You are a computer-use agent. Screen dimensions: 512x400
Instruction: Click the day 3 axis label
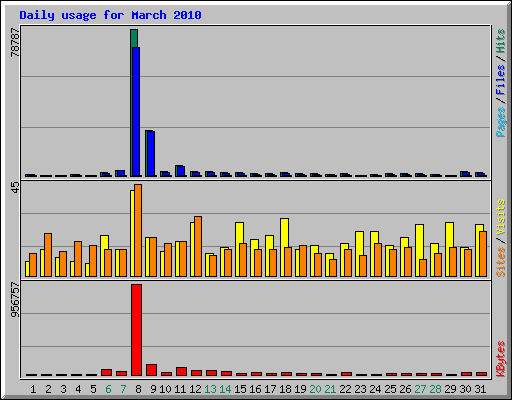click(x=63, y=389)
